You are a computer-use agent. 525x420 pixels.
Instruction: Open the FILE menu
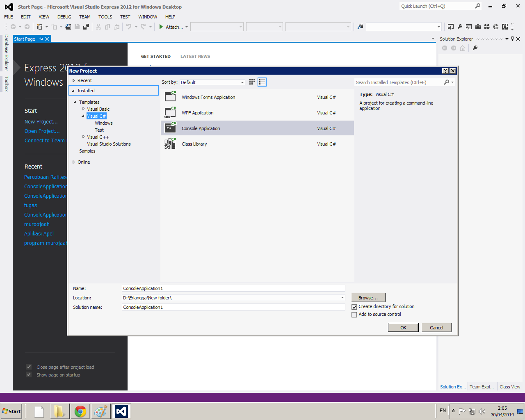click(x=9, y=17)
